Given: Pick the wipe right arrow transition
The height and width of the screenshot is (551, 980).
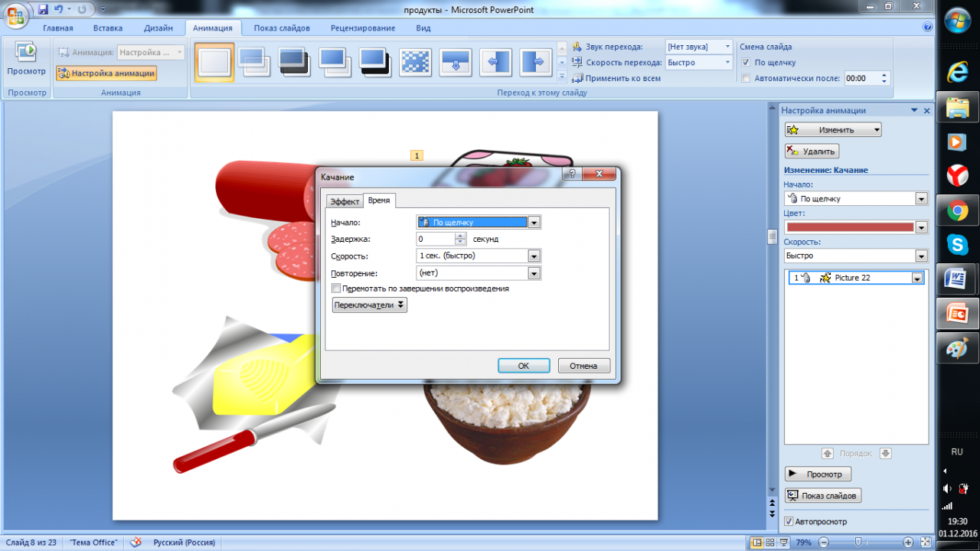Looking at the screenshot, I should (x=537, y=62).
